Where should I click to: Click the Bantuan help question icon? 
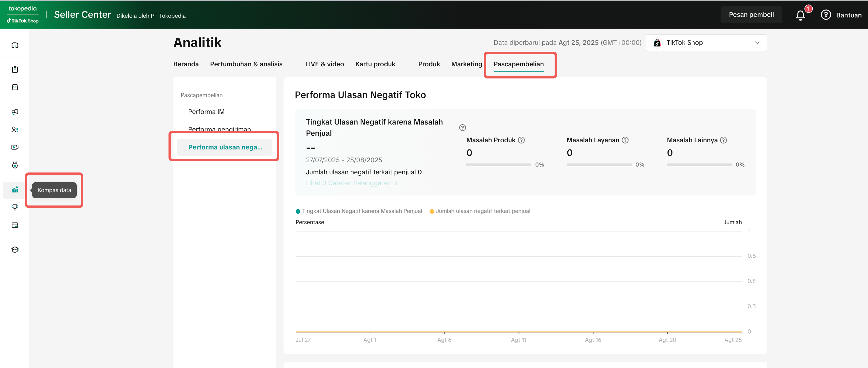[x=825, y=15]
